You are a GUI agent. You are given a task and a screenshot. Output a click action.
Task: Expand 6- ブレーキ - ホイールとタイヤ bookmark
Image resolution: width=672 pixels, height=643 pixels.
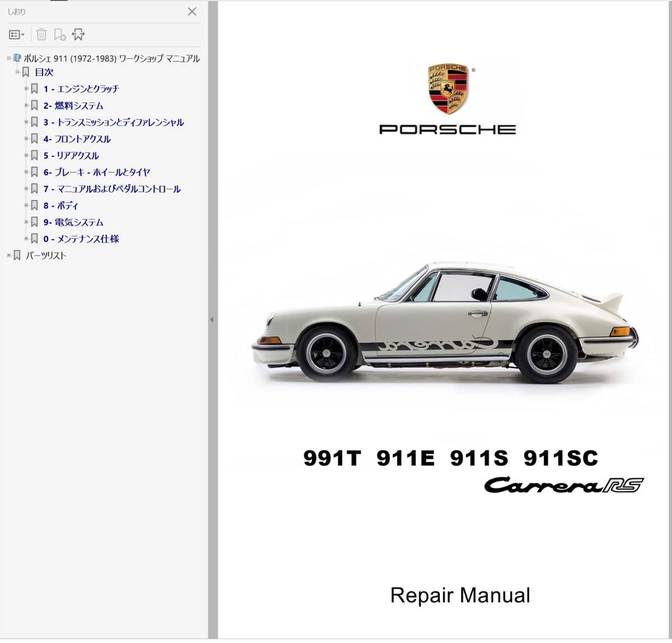click(26, 172)
